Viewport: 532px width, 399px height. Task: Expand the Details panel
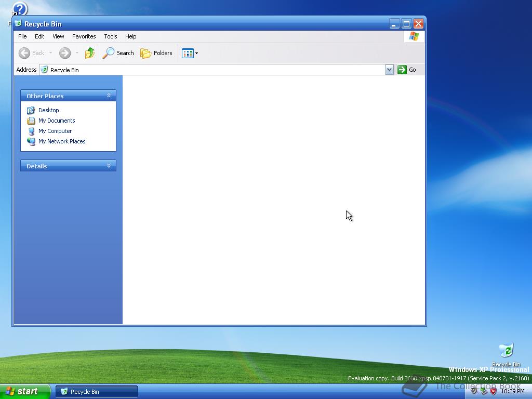109,166
